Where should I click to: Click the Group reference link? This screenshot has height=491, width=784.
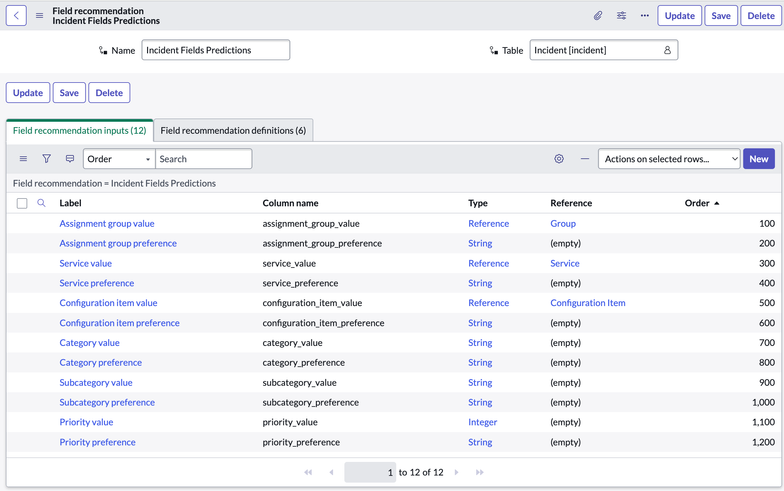click(x=563, y=224)
